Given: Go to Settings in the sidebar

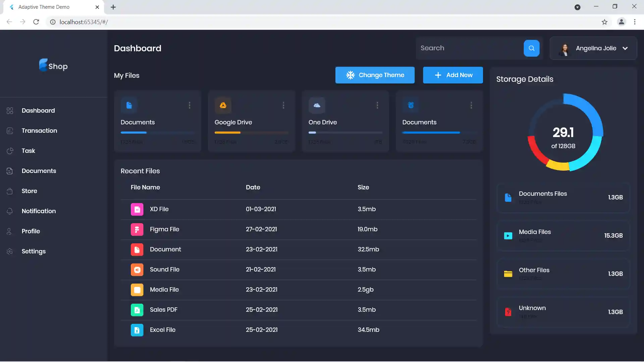Looking at the screenshot, I should tap(34, 251).
